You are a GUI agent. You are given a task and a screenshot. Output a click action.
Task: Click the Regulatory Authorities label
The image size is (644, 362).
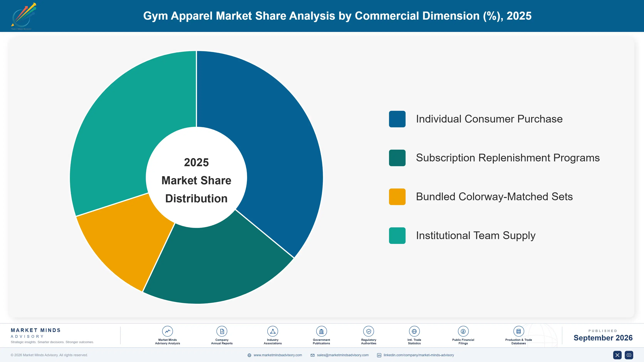(x=368, y=342)
